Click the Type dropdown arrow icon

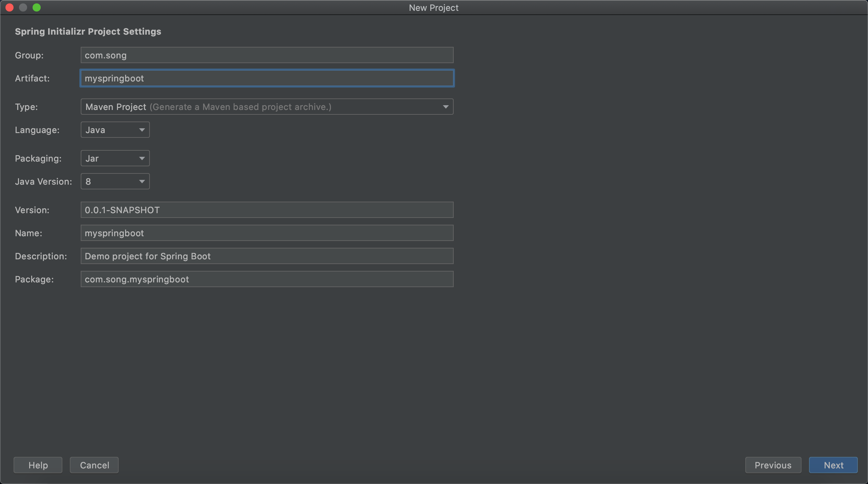pyautogui.click(x=446, y=107)
